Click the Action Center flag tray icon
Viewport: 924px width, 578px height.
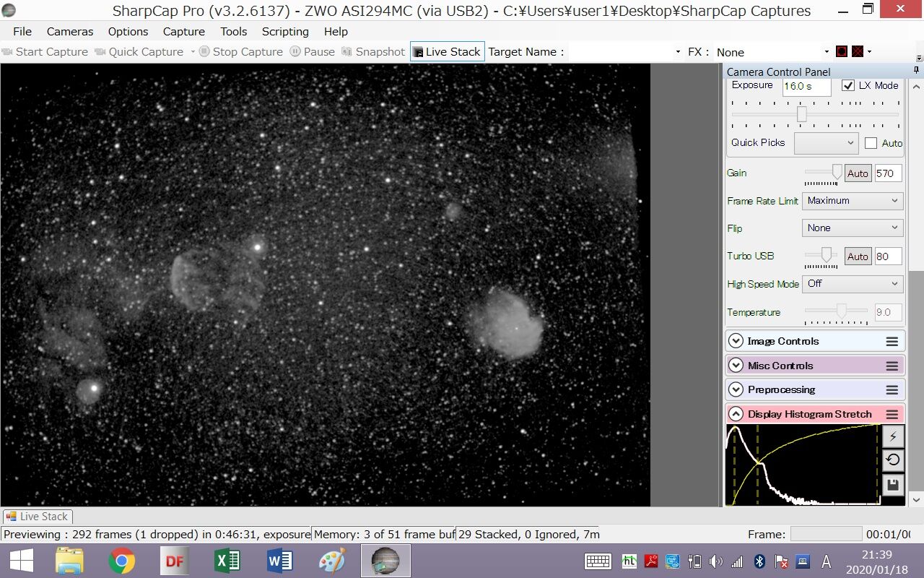pos(781,561)
